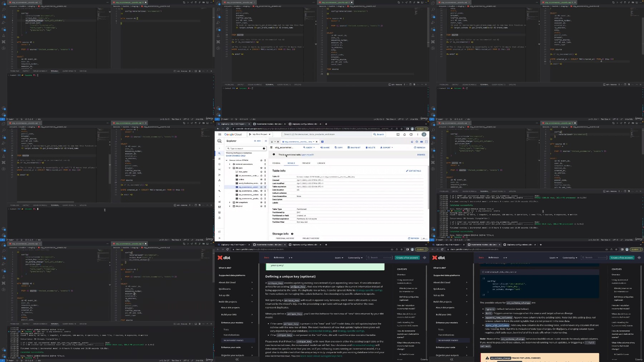The width and height of the screenshot is (644, 362).
Task: Click COPY button for the table
Action: 338,148
